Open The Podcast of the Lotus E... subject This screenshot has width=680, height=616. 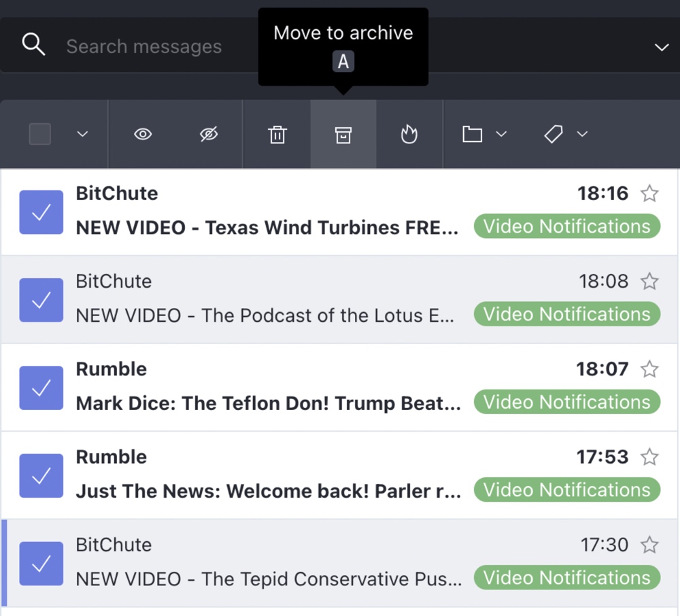[x=265, y=315]
